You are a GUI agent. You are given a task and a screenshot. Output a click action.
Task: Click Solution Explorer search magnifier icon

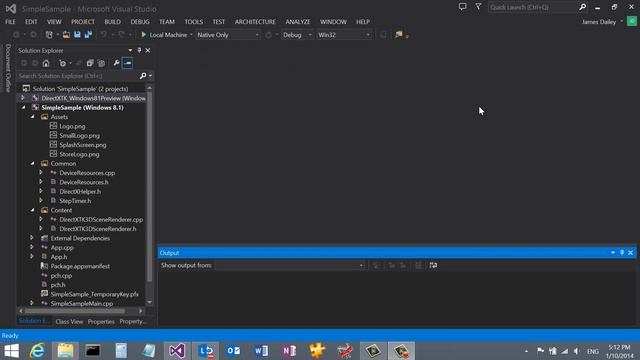tap(143, 76)
